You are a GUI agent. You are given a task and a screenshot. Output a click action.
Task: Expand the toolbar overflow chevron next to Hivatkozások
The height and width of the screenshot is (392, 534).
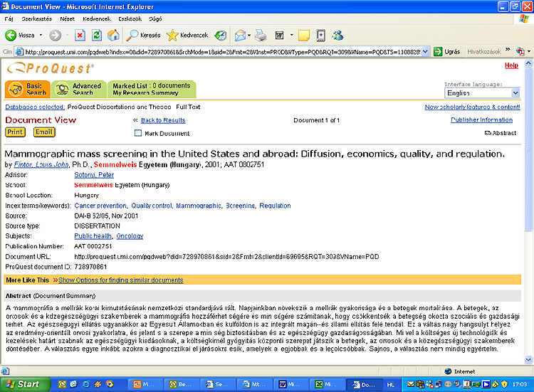click(508, 50)
